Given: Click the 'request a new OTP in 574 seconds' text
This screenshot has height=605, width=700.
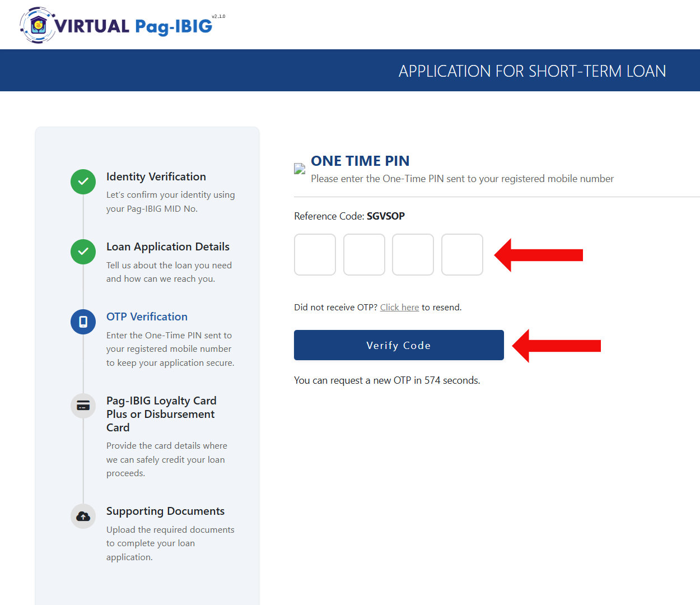Looking at the screenshot, I should pyautogui.click(x=387, y=380).
